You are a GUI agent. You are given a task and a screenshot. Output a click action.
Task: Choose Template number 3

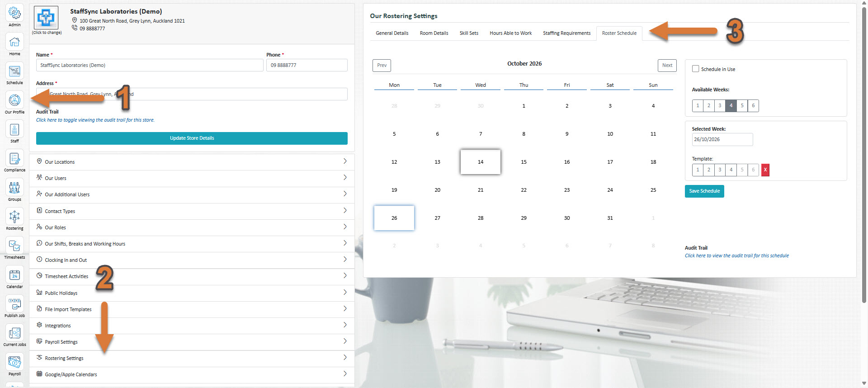click(x=720, y=170)
